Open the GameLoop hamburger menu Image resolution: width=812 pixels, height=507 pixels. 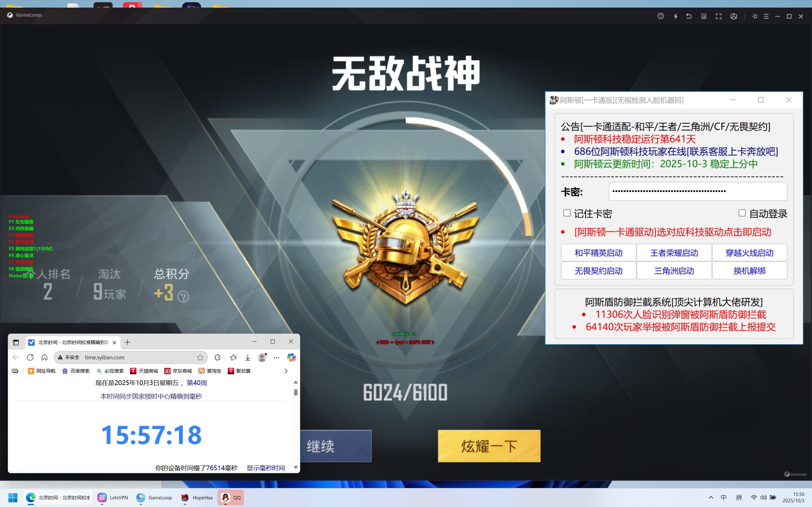[x=766, y=16]
